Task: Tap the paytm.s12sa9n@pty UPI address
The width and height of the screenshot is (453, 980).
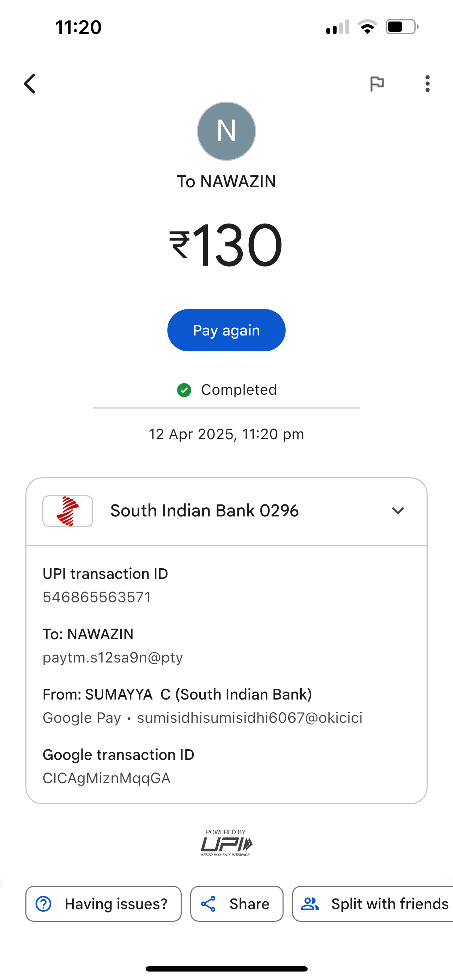Action: pos(113,658)
